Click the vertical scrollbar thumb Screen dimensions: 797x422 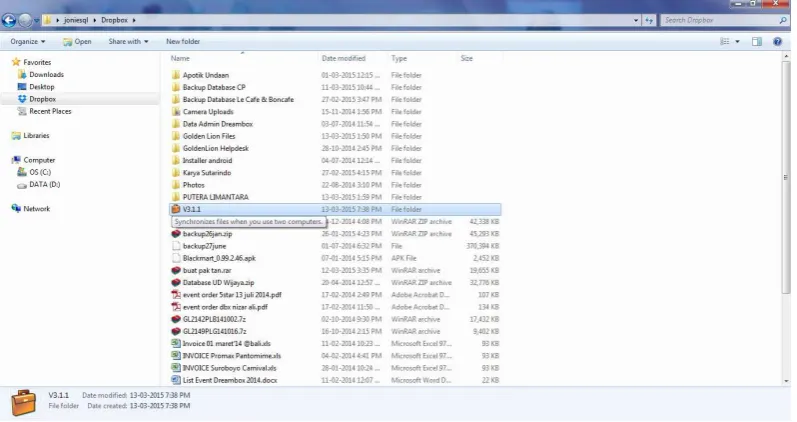786,178
